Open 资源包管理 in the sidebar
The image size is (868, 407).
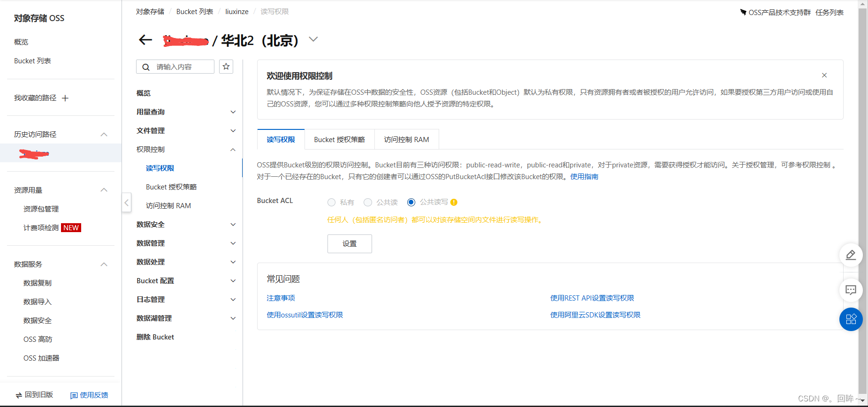tap(41, 209)
